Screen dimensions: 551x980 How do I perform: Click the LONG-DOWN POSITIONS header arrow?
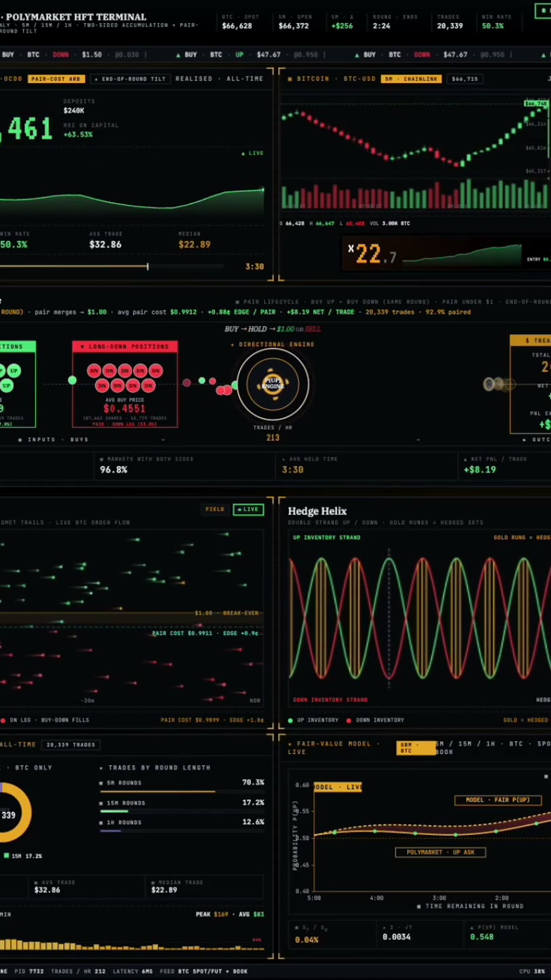pyautogui.click(x=82, y=346)
